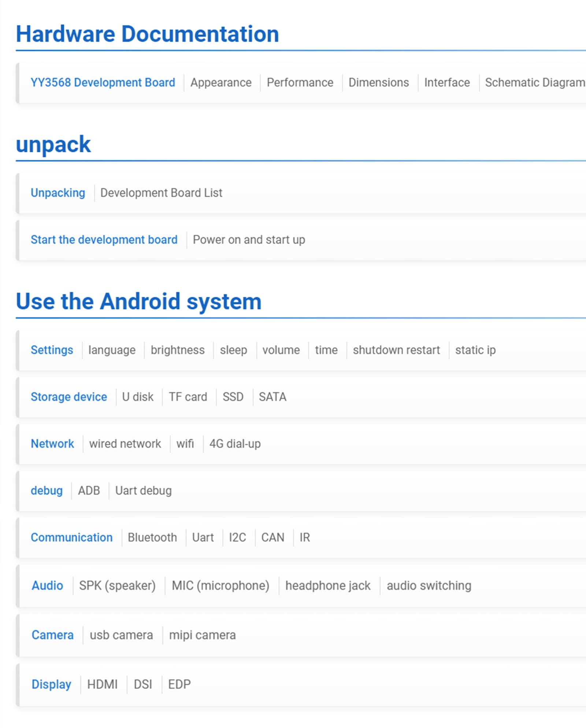Image resolution: width=586 pixels, height=728 pixels.
Task: Open the 4G dial-up link
Action: point(235,444)
